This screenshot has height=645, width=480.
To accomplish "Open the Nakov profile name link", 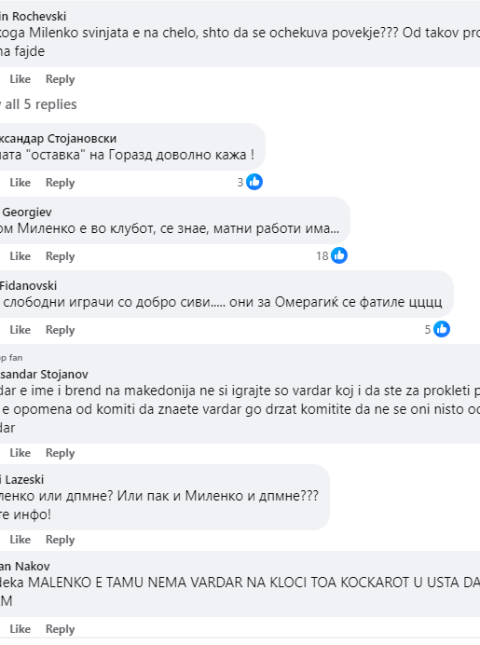I will (x=25, y=566).
